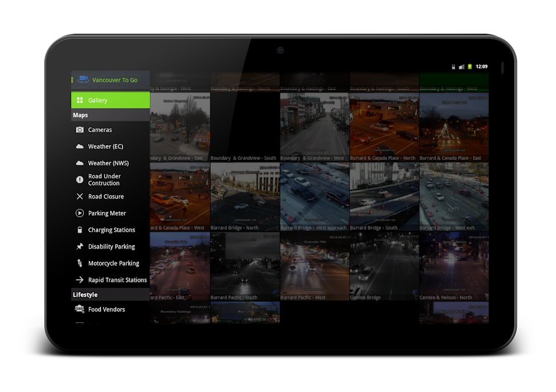
Task: Open Boundary & Grandview - East camera
Action: point(180,127)
